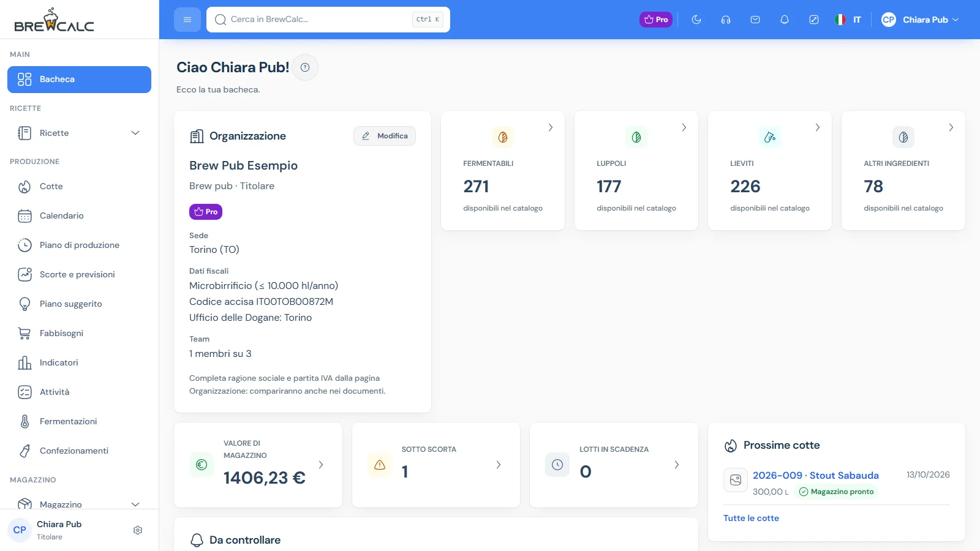Expand the Ricette sidebar section
The height and width of the screenshot is (551, 980).
[x=79, y=133]
